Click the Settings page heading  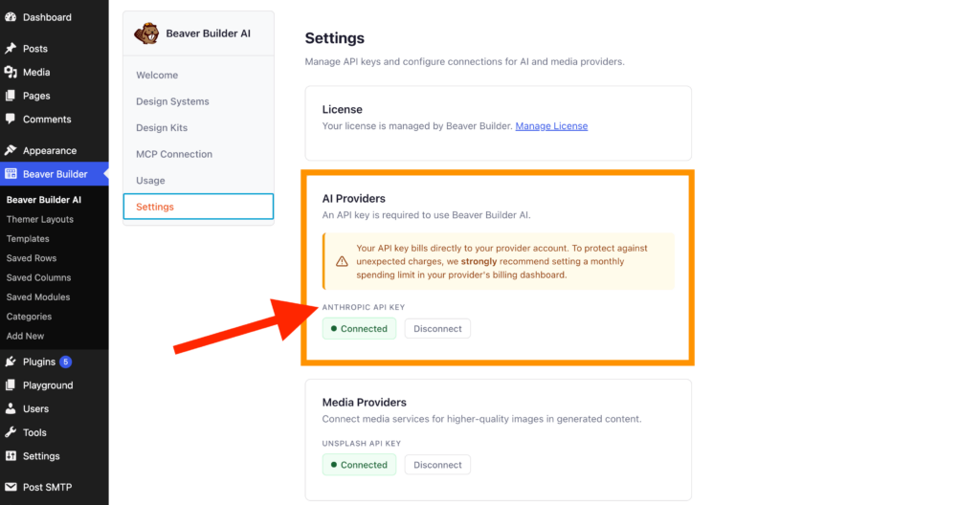(x=334, y=38)
